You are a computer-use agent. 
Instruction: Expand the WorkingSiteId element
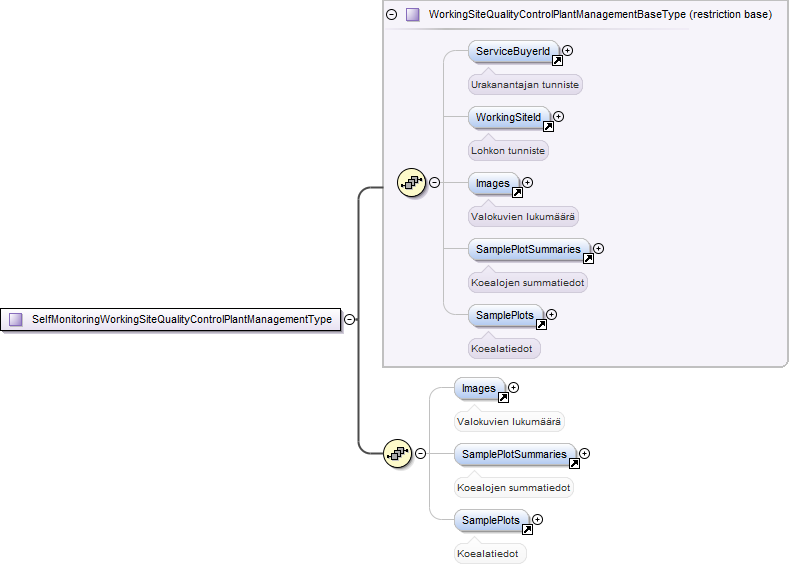(x=558, y=116)
